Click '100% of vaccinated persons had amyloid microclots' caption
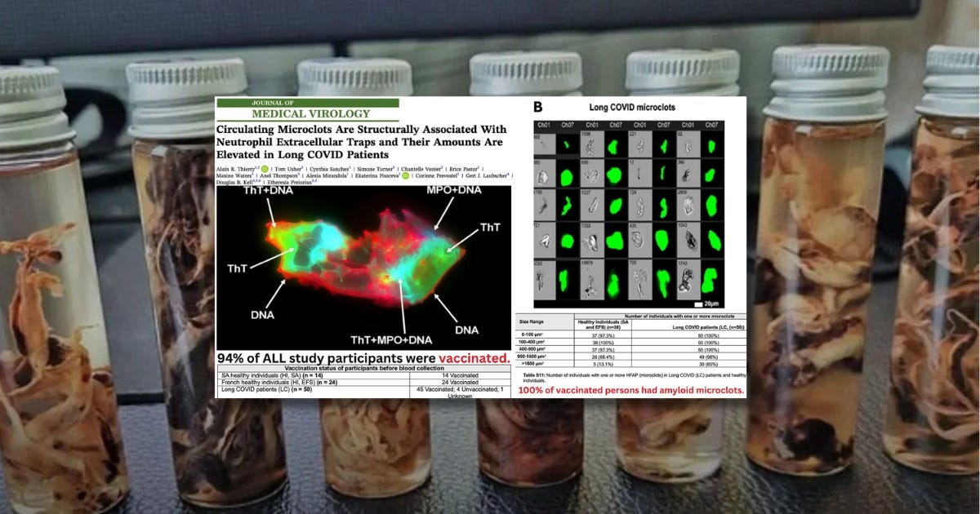This screenshot has width=980, height=514. [x=631, y=391]
